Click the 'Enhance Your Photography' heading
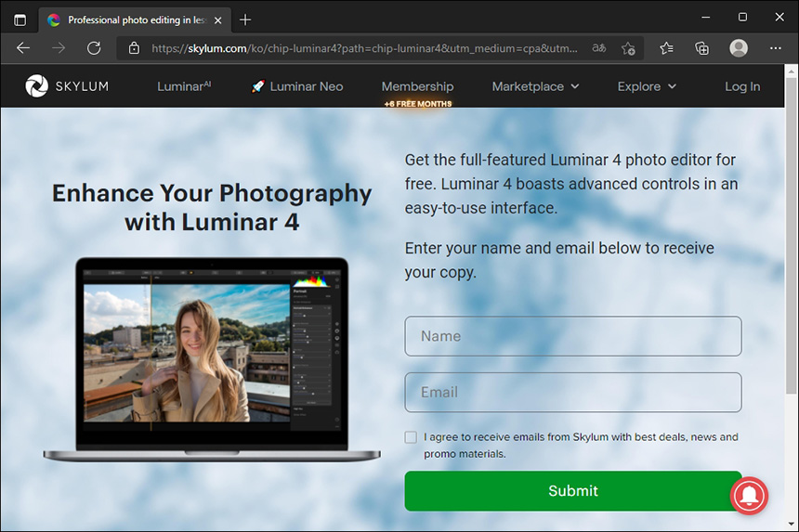The width and height of the screenshot is (799, 532). click(212, 208)
